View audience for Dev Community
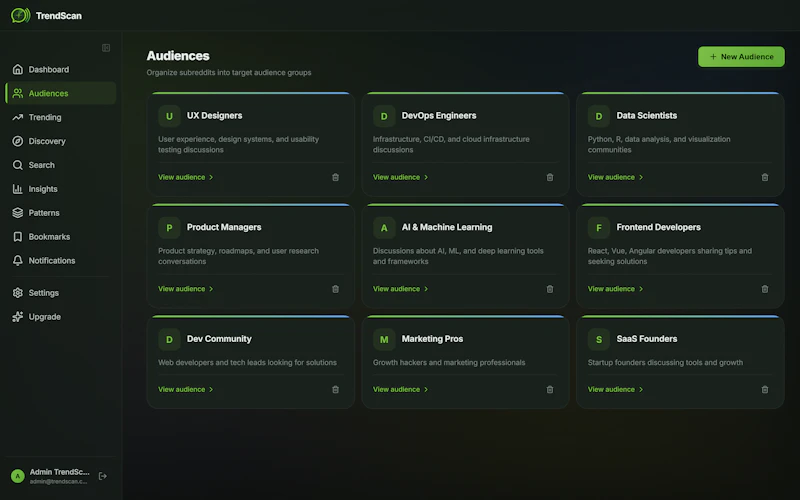 186,389
